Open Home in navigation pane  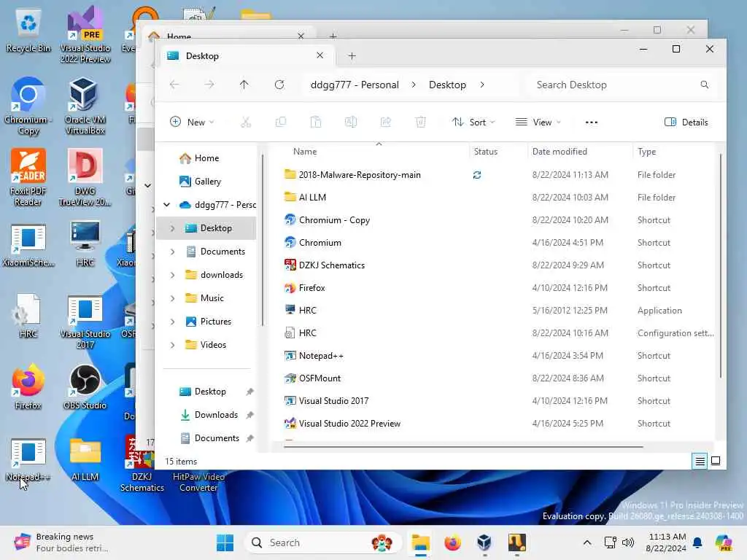pos(206,158)
